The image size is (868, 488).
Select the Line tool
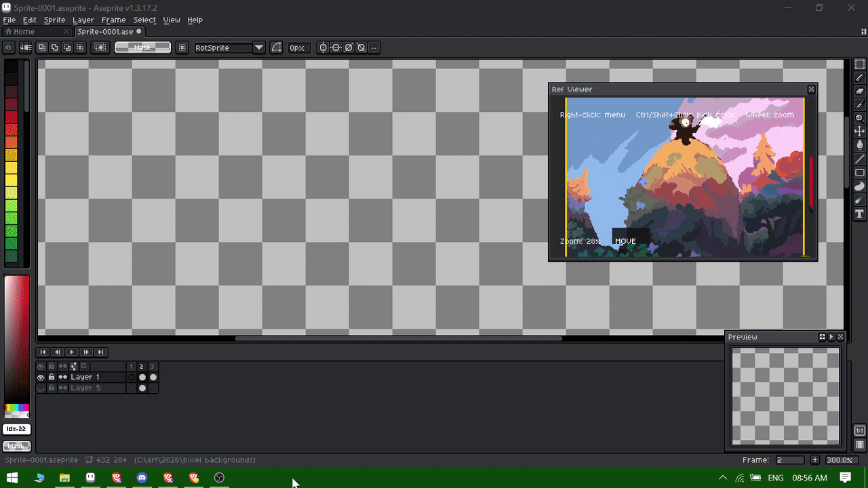(x=859, y=159)
